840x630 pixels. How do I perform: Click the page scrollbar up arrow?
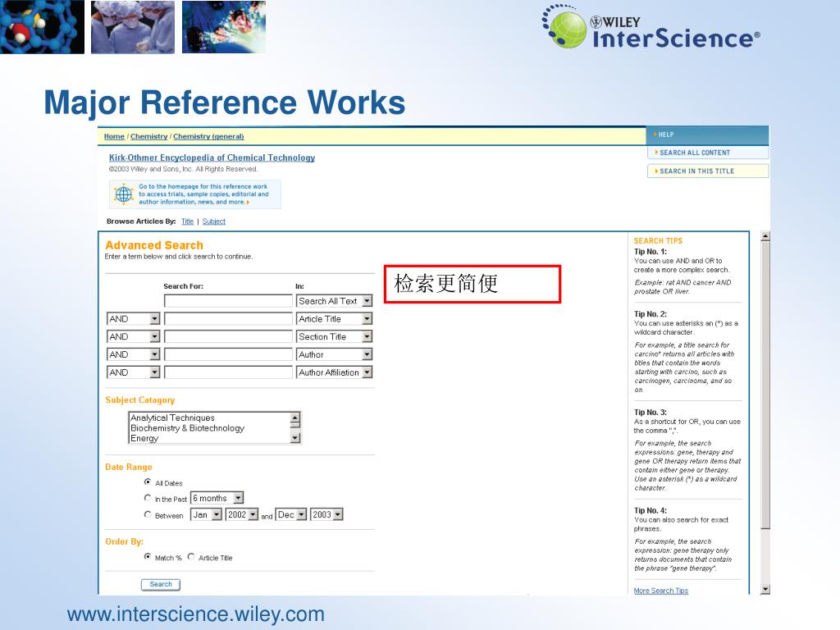point(765,236)
